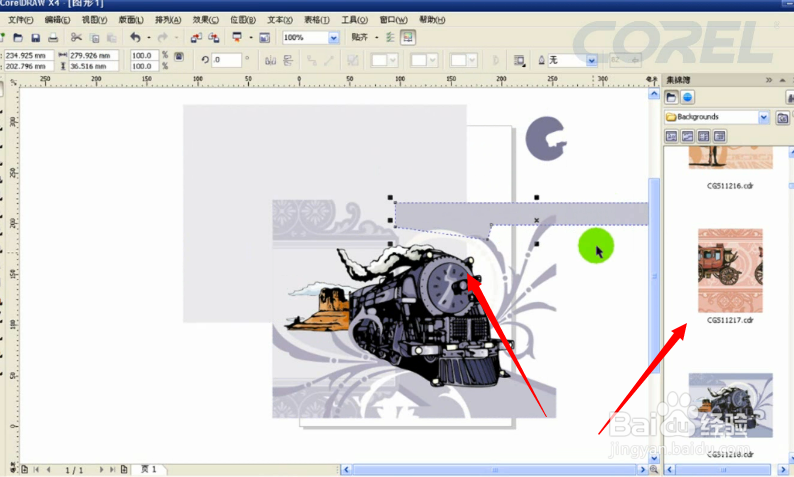Viewport: 794px width, 477px height.
Task: Open the 工具(O) menu
Action: (354, 20)
